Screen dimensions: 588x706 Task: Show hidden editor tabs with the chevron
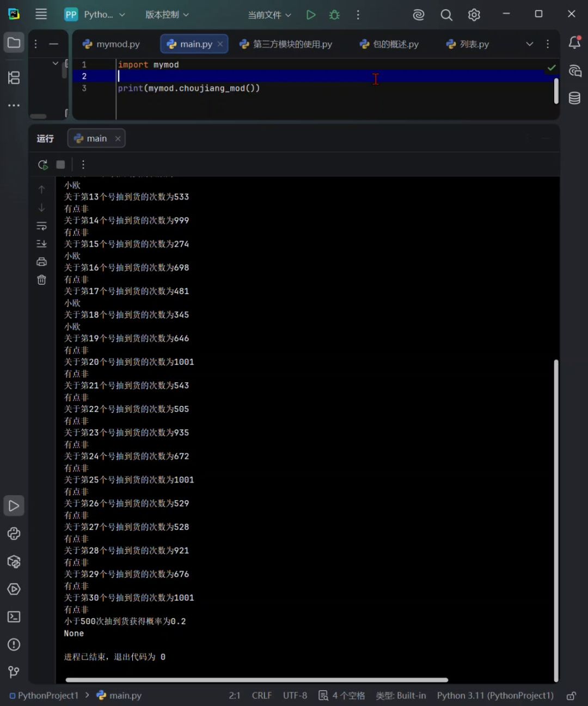coord(529,44)
